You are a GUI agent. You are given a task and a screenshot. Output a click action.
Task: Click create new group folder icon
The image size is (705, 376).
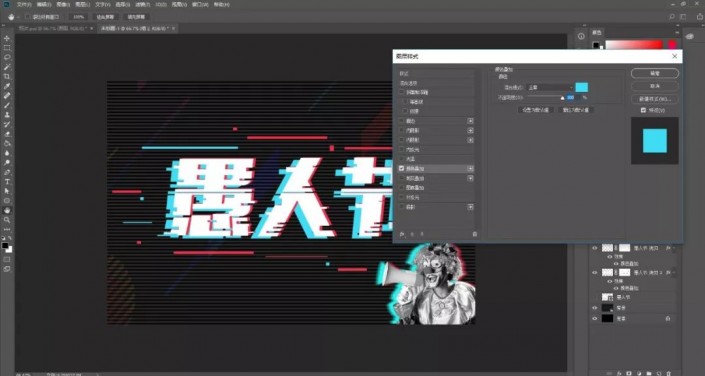tap(649, 373)
